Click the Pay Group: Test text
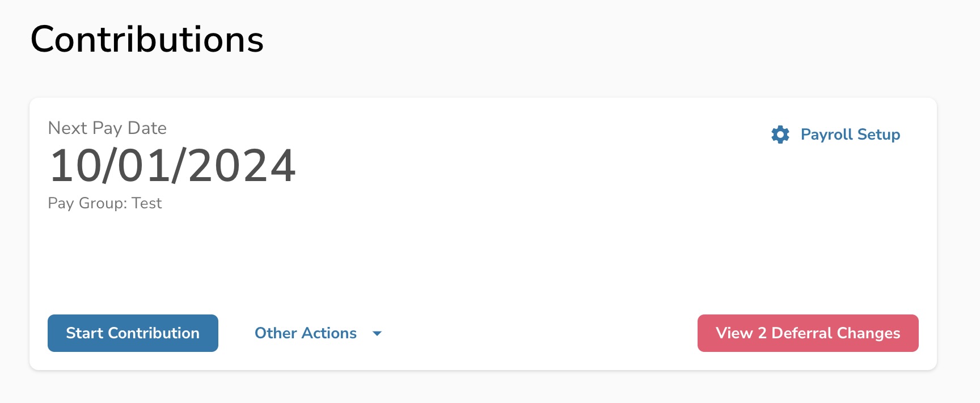The width and height of the screenshot is (980, 403). click(x=105, y=203)
